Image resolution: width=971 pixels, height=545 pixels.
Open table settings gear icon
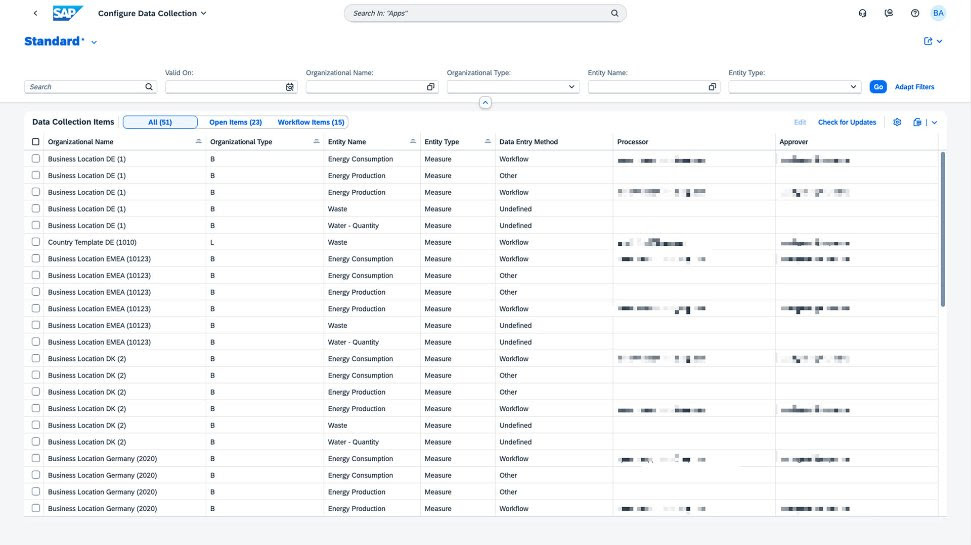pyautogui.click(x=897, y=122)
